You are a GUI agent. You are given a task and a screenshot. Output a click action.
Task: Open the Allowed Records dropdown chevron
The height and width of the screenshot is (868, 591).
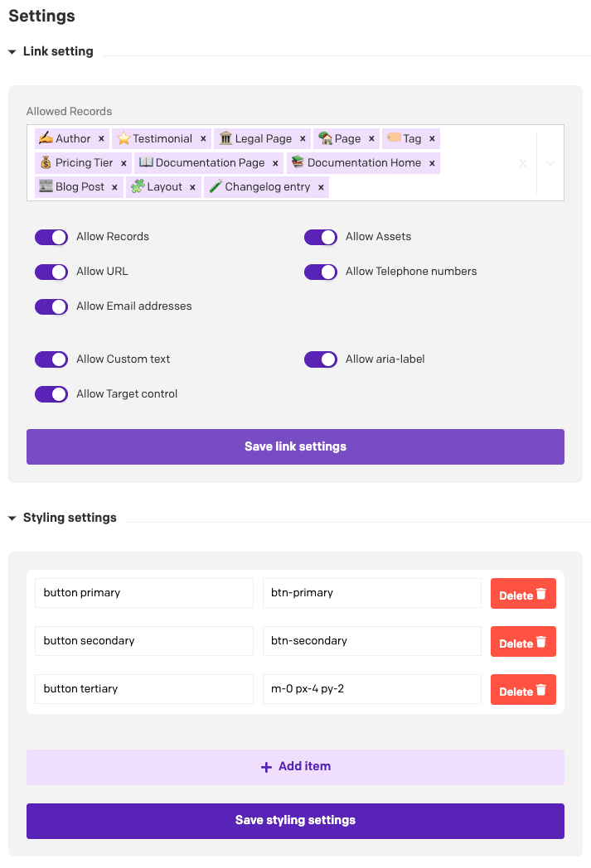coord(550,162)
